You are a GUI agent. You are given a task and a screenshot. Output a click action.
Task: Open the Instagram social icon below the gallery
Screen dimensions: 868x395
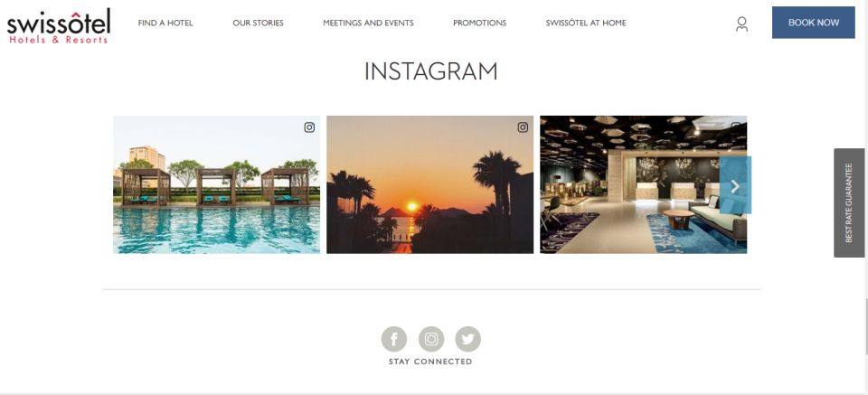pos(431,339)
